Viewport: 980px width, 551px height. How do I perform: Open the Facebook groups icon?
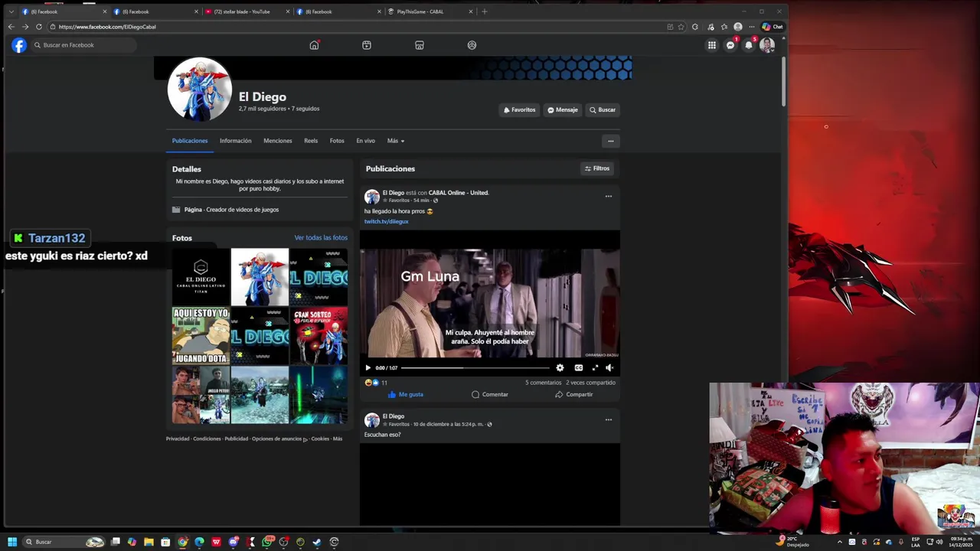click(x=472, y=45)
